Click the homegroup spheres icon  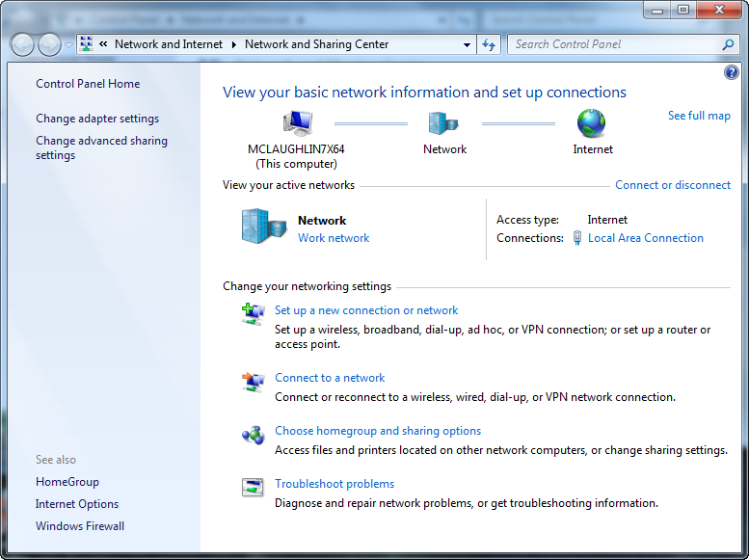coord(253,435)
